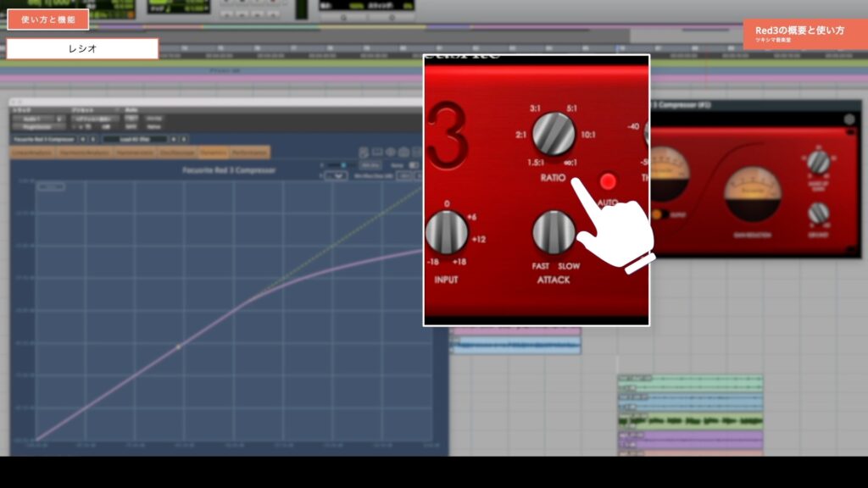Click the knob below Make Up Gain
Viewport: 868px width, 488px height.
818,213
